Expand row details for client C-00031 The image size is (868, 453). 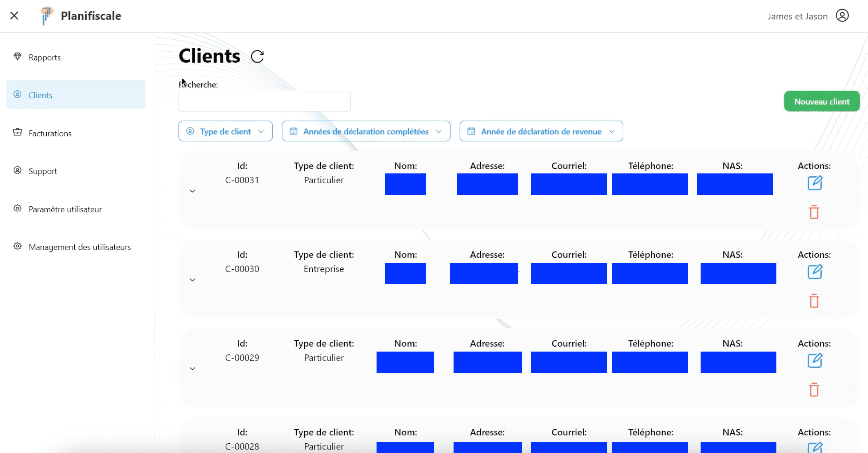coord(192,191)
